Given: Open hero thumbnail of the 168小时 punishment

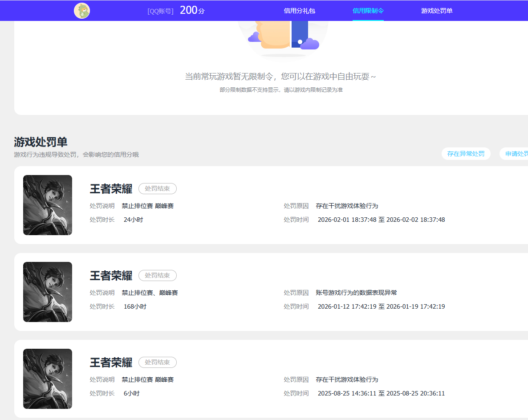Looking at the screenshot, I should click(x=48, y=292).
